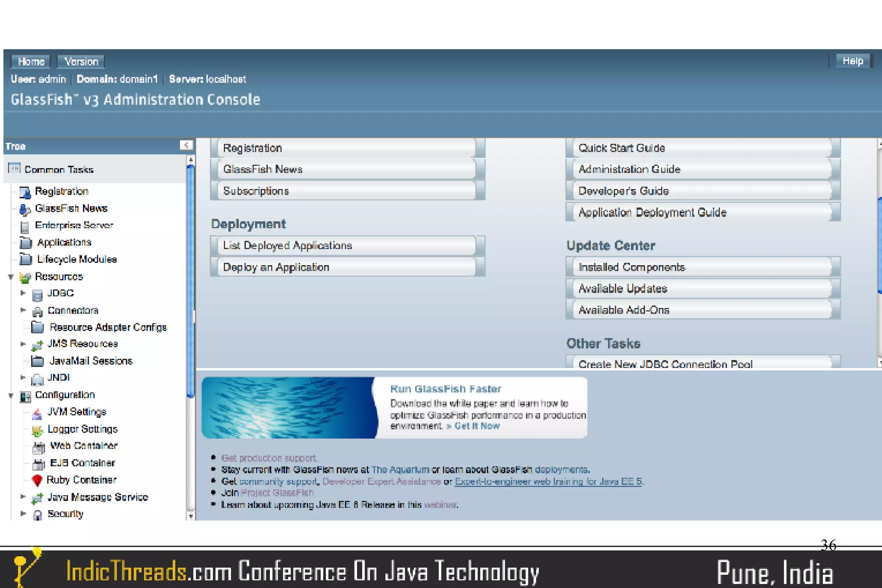Open the Version tab

(81, 62)
